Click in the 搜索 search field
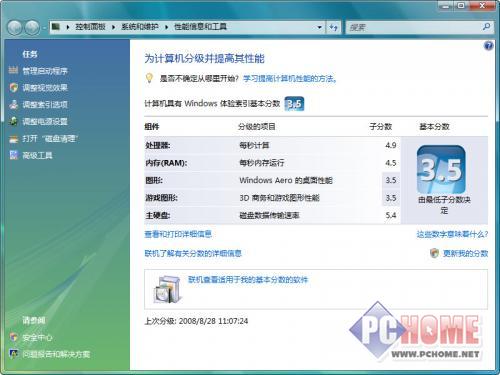 [413, 27]
